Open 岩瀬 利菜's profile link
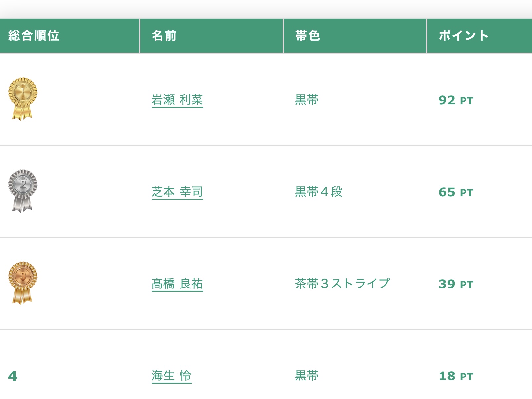Screen dimensions: 532x399 tap(177, 100)
